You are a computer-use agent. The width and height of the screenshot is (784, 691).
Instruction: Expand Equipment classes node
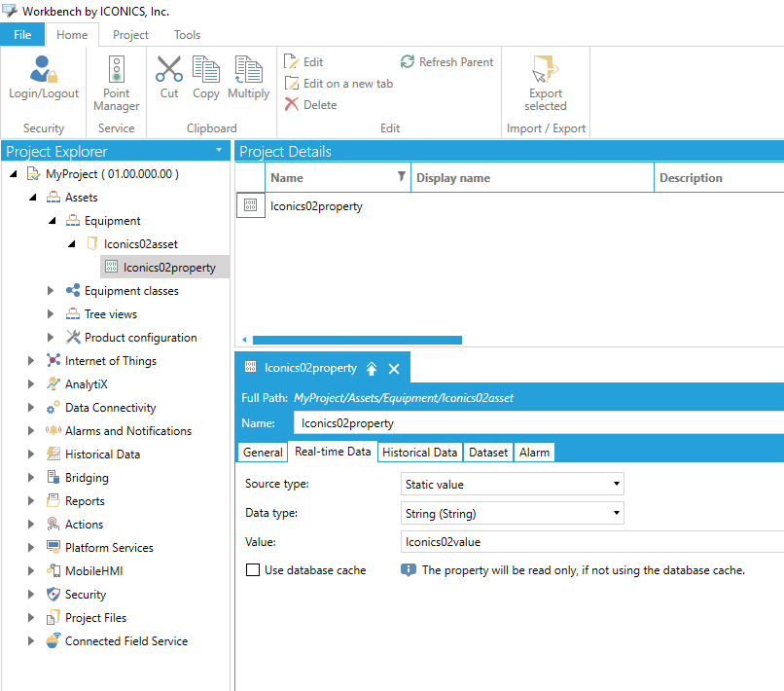point(51,291)
